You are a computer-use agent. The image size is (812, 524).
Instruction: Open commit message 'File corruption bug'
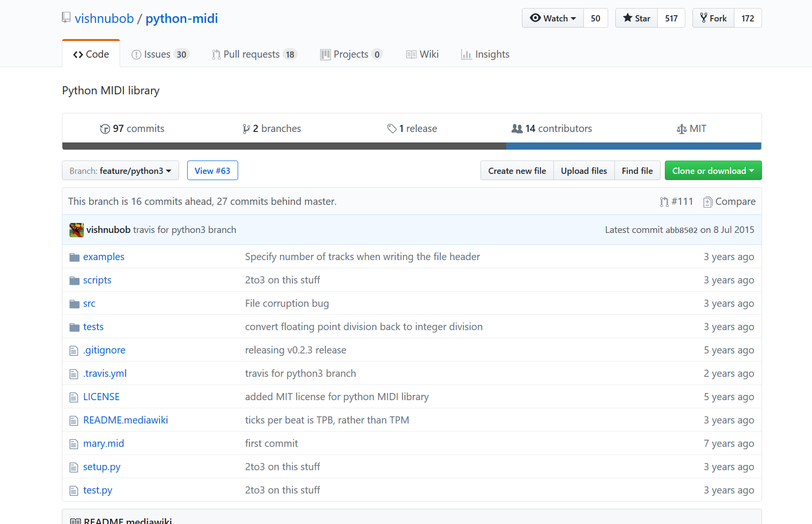[x=287, y=303]
